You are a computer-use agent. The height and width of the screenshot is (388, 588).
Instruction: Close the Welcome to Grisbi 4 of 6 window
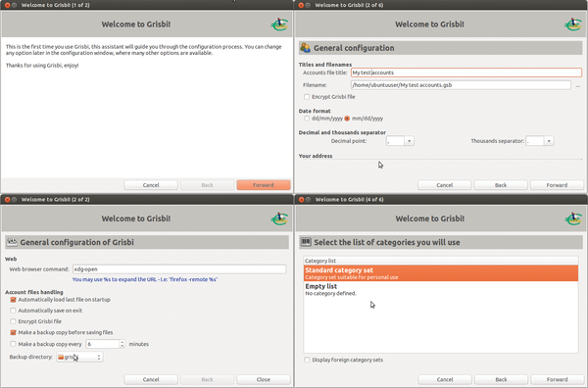(x=301, y=200)
